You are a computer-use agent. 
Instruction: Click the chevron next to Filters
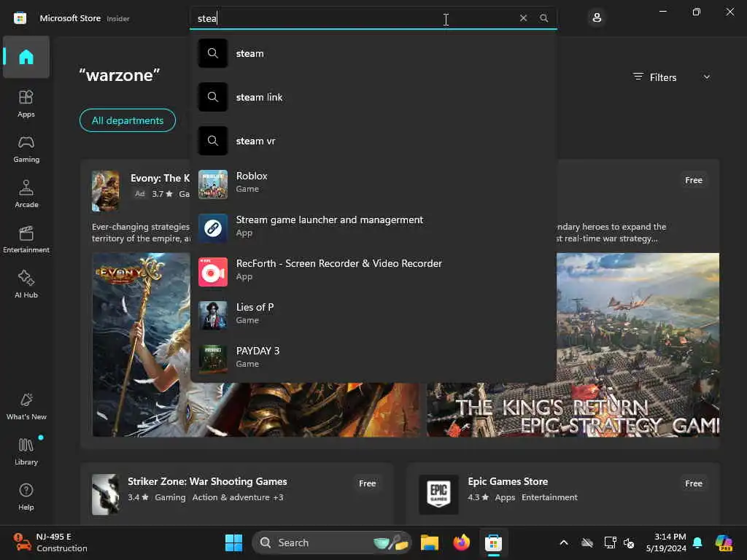click(x=706, y=77)
